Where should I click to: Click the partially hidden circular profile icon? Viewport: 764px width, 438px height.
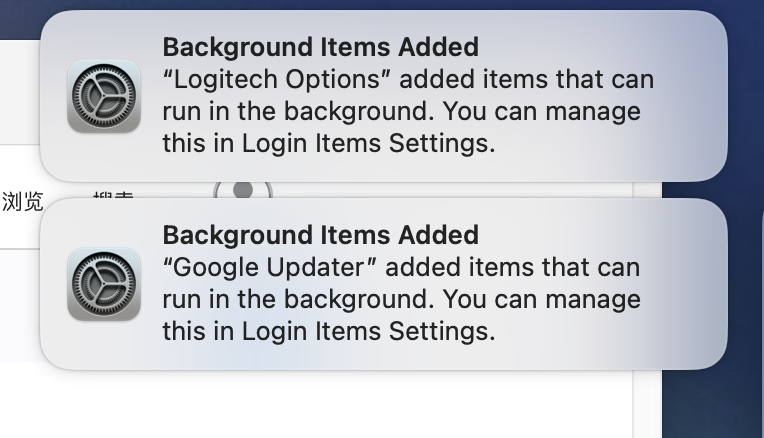click(242, 190)
